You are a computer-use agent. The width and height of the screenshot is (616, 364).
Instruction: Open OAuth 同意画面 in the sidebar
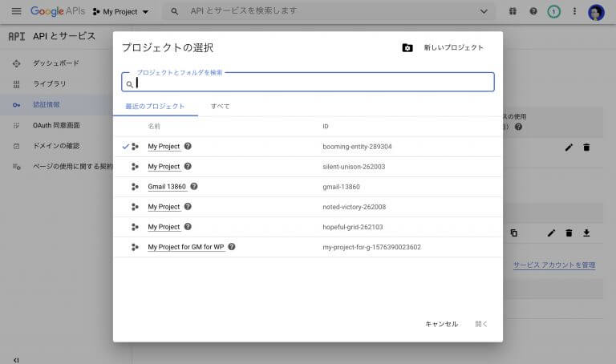(x=56, y=125)
